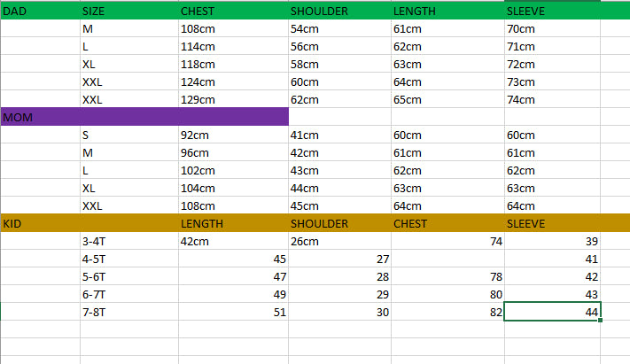The image size is (630, 364).
Task: Click the fill handle on the selected cell
Action: click(601, 320)
